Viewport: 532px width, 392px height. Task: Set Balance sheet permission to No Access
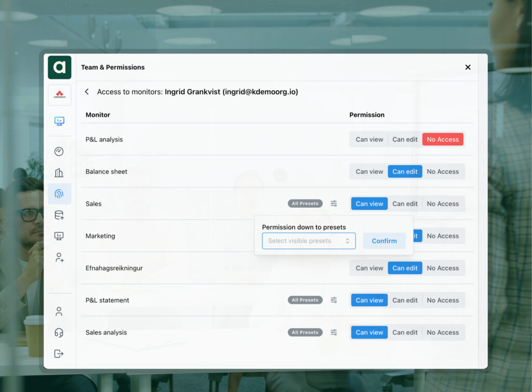coord(443,172)
